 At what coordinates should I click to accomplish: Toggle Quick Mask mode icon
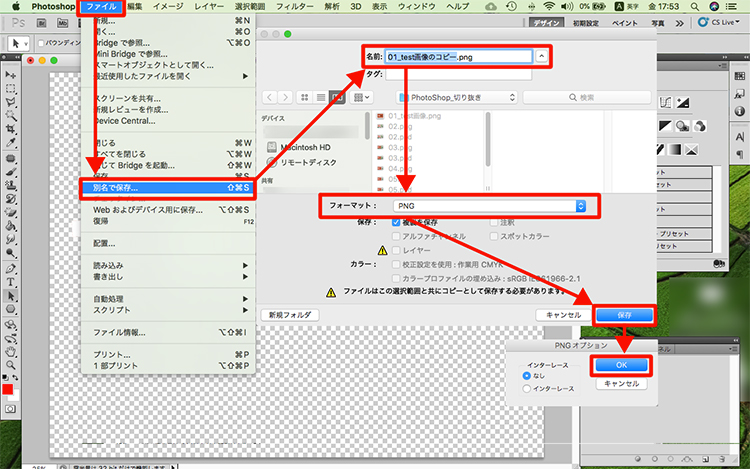point(11,409)
